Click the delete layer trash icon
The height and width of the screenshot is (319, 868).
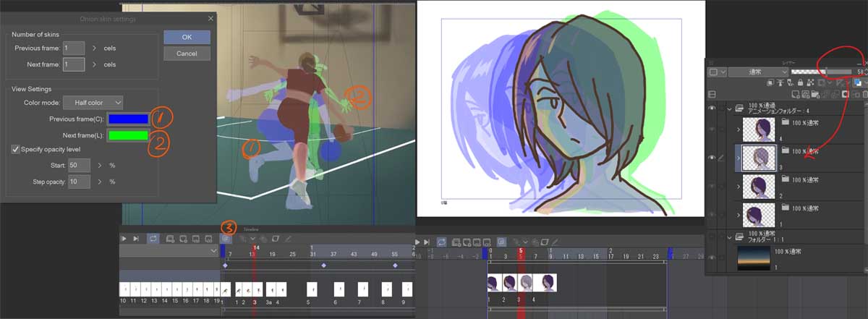(864, 95)
